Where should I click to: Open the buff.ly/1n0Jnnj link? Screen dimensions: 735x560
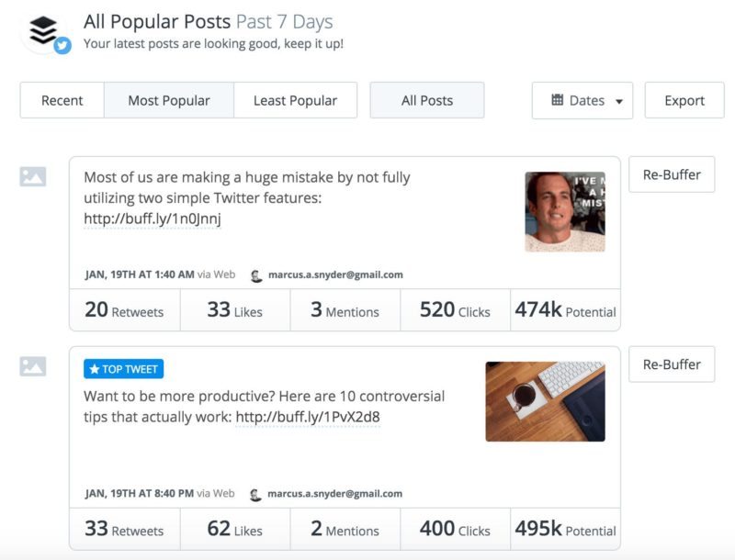[153, 218]
